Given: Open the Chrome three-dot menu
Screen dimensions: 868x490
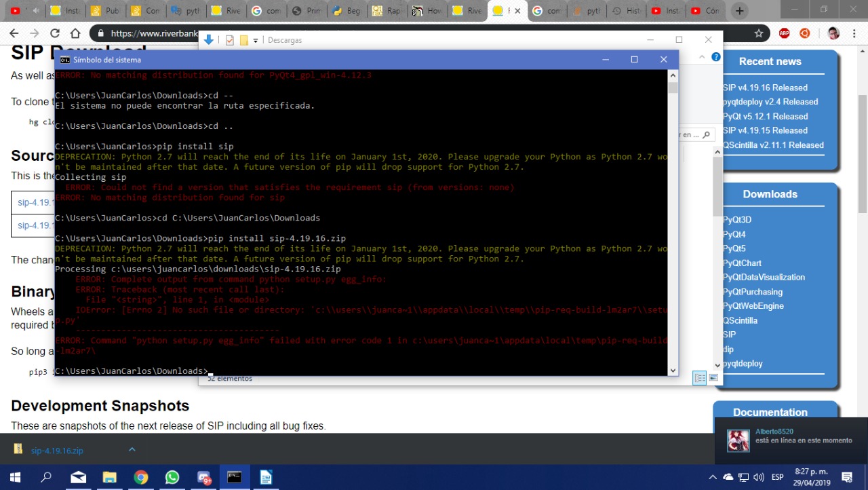Looking at the screenshot, I should [x=854, y=33].
